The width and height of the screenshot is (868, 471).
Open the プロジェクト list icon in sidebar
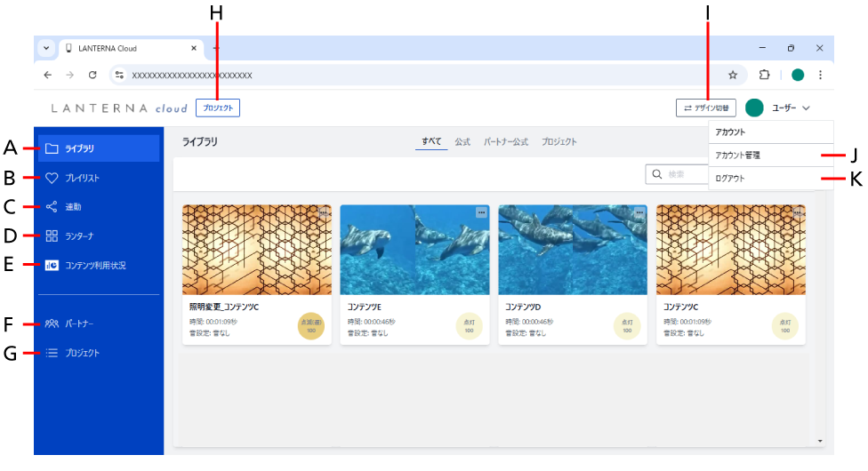point(52,353)
